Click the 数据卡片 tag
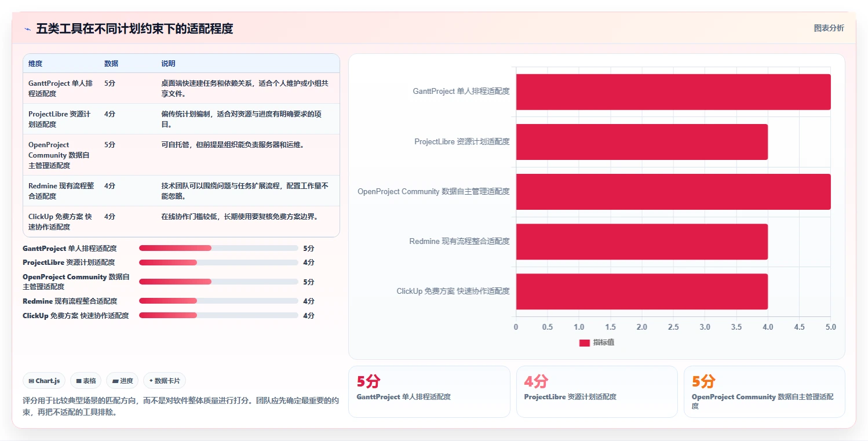Viewport: 868px width, 441px height. click(165, 381)
